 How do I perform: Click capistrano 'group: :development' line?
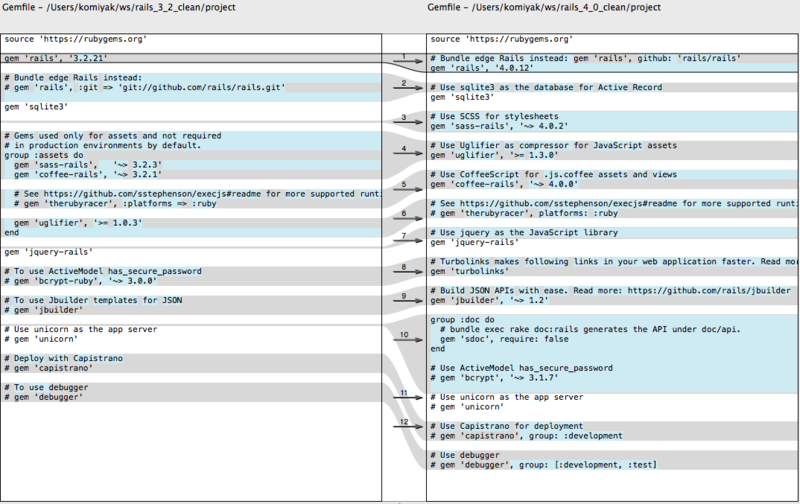[526, 436]
